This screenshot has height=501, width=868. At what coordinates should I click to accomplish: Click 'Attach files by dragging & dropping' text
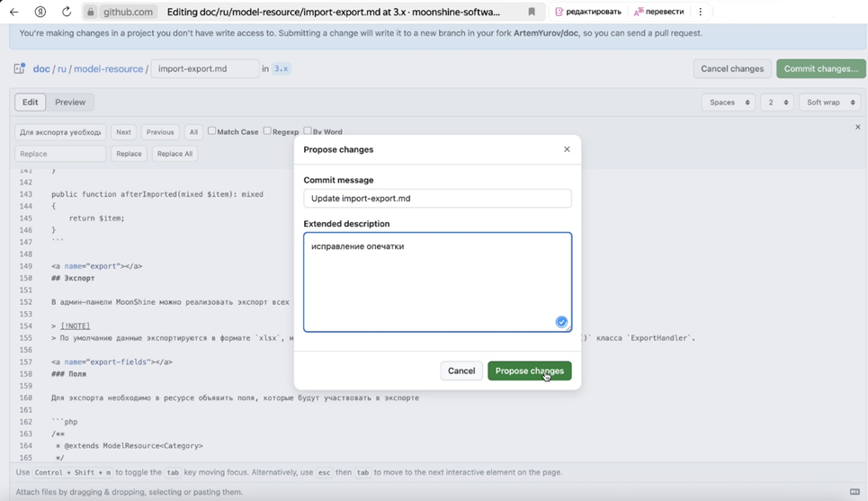click(x=129, y=492)
